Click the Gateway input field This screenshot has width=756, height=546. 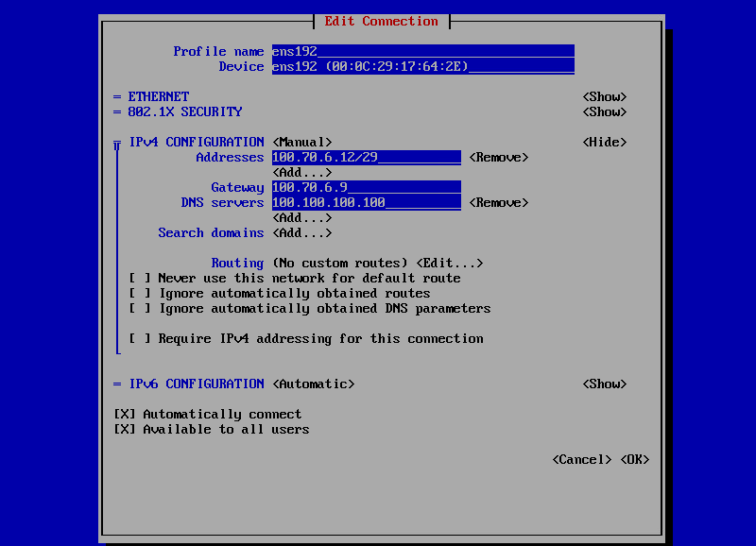tap(365, 187)
